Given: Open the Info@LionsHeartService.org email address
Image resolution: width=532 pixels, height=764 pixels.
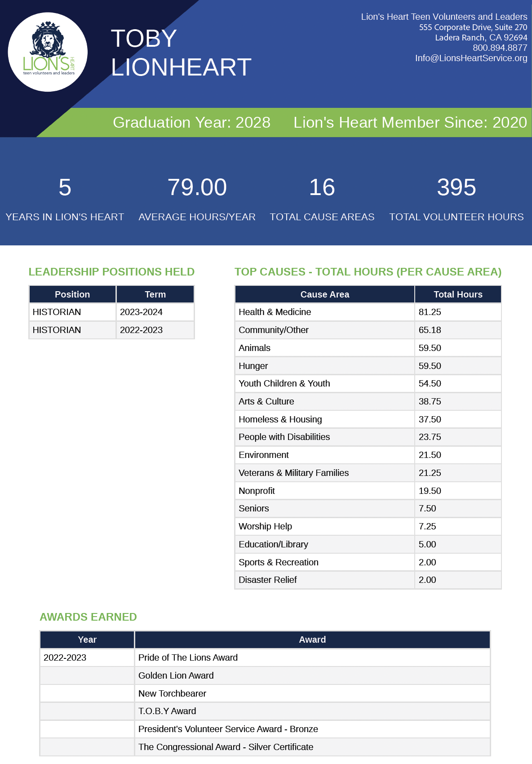Looking at the screenshot, I should coord(471,58).
